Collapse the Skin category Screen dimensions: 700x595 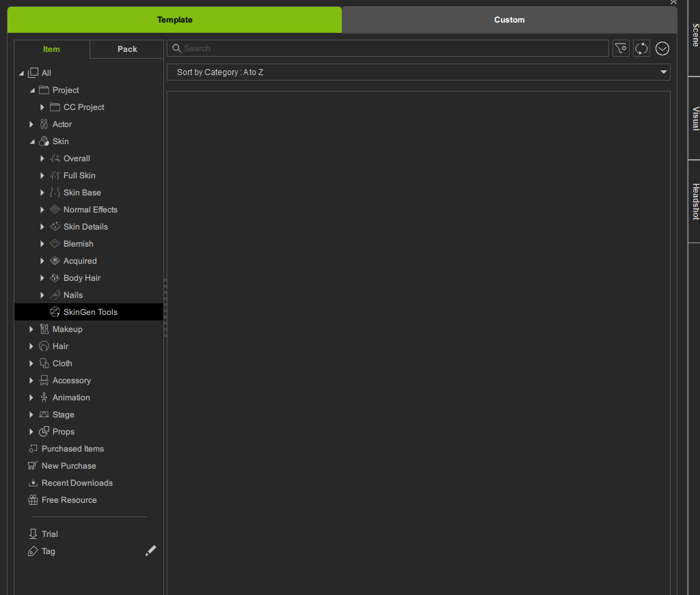pos(31,141)
